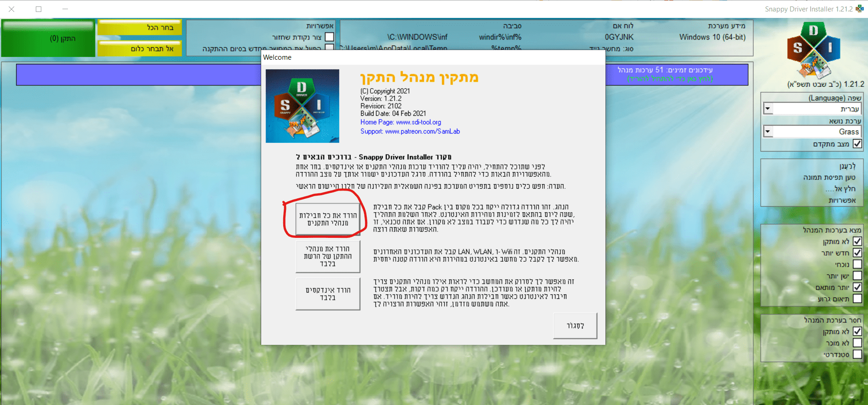Click the blue updates available banner (51 driver packs)
This screenshot has height=405, width=868.
pyautogui.click(x=382, y=74)
